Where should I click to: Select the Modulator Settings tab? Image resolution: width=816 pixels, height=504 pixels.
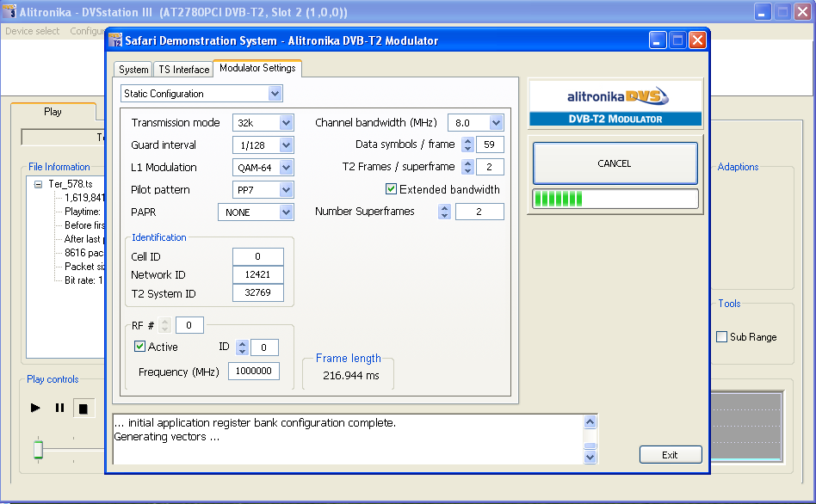(x=257, y=68)
